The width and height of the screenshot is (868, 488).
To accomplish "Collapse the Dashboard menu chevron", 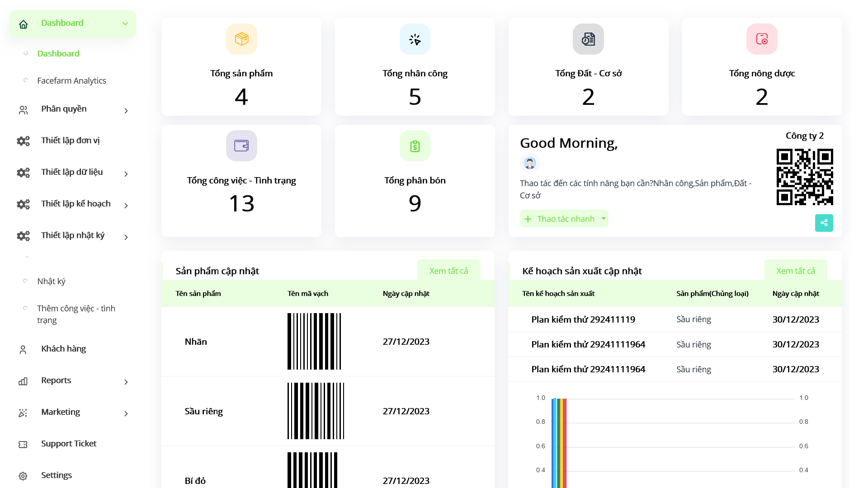I will click(125, 23).
